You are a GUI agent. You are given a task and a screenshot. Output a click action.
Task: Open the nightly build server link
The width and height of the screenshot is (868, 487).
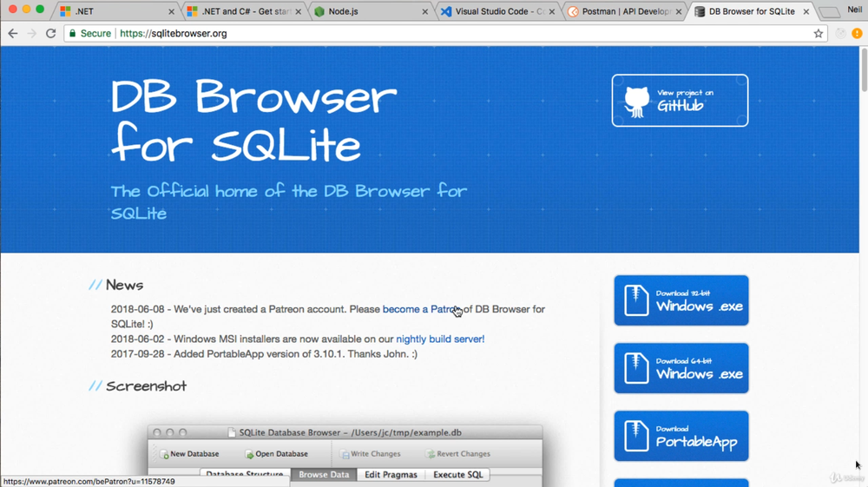coord(440,339)
